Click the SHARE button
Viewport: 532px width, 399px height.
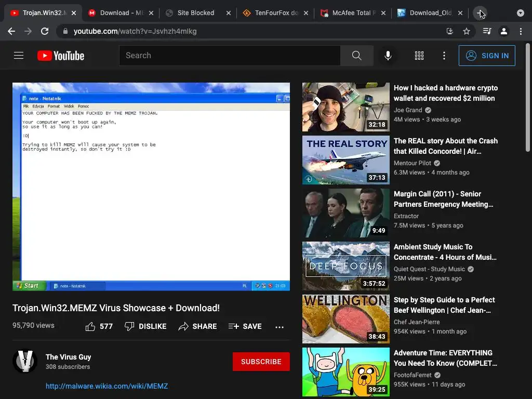click(x=197, y=326)
